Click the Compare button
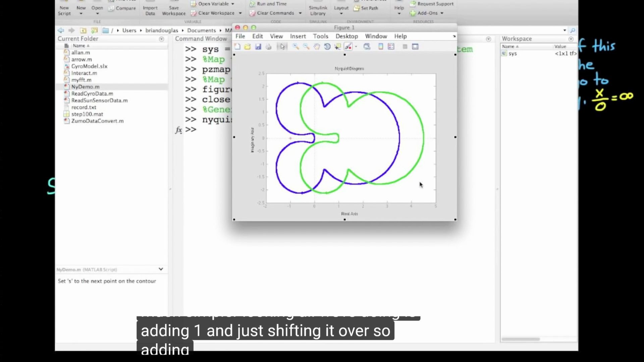This screenshot has width=644, height=362. coord(122,8)
